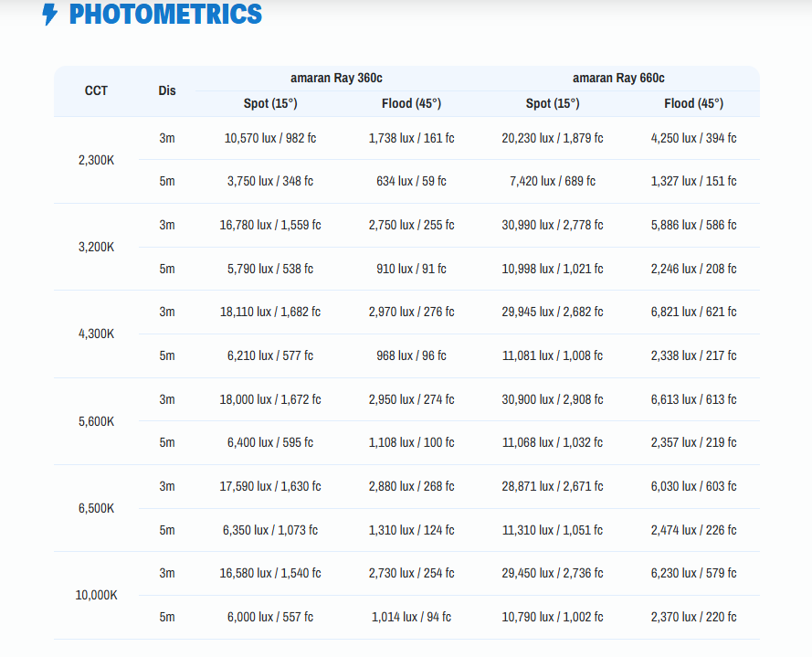This screenshot has width=812, height=657.
Task: Click the 1,108 lux / 100 fc cell
Action: coord(411,442)
